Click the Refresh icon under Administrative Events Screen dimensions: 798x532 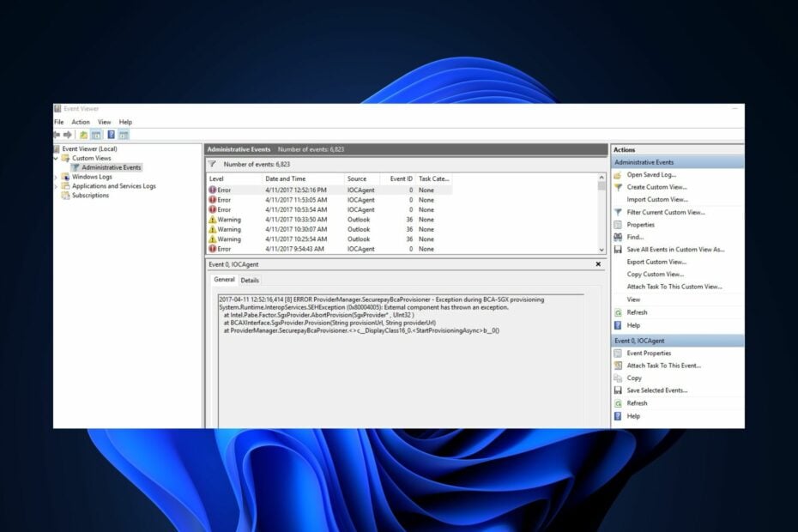point(617,311)
